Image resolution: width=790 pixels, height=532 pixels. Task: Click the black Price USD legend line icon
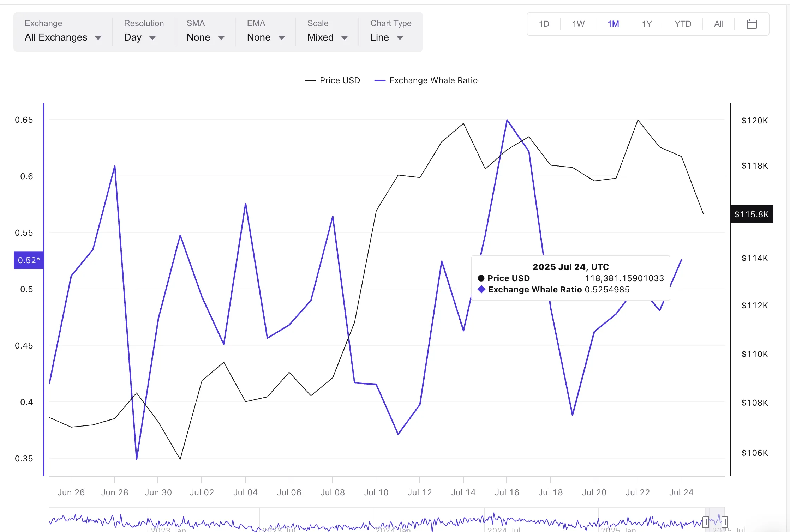[311, 80]
